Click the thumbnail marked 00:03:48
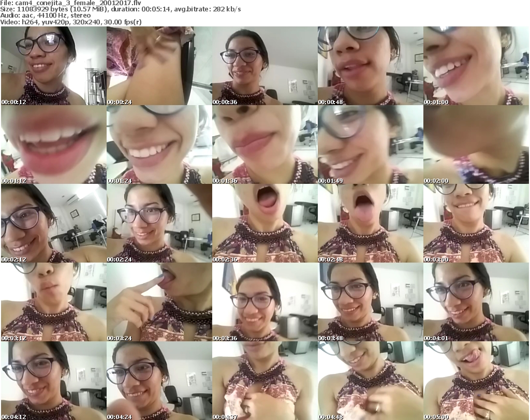The image size is (530, 420). pyautogui.click(x=371, y=302)
